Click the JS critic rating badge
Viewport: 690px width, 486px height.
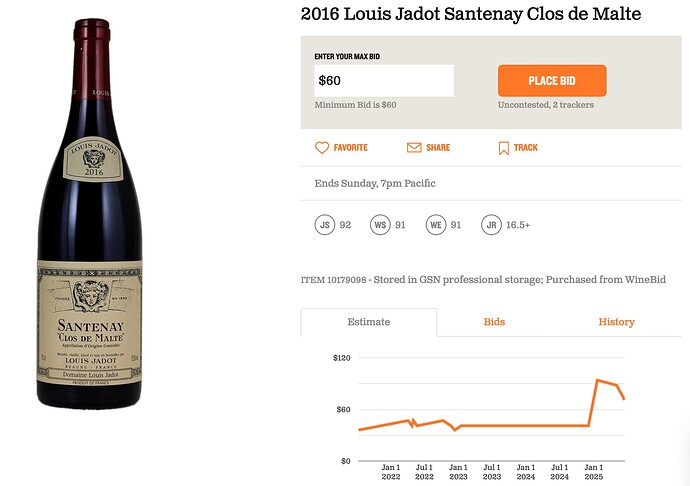[x=324, y=225]
